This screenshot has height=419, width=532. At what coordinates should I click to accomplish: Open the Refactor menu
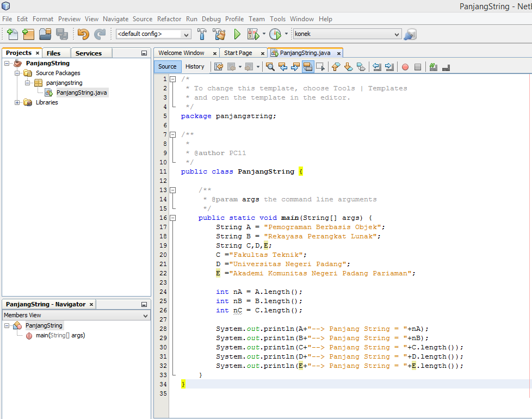169,19
